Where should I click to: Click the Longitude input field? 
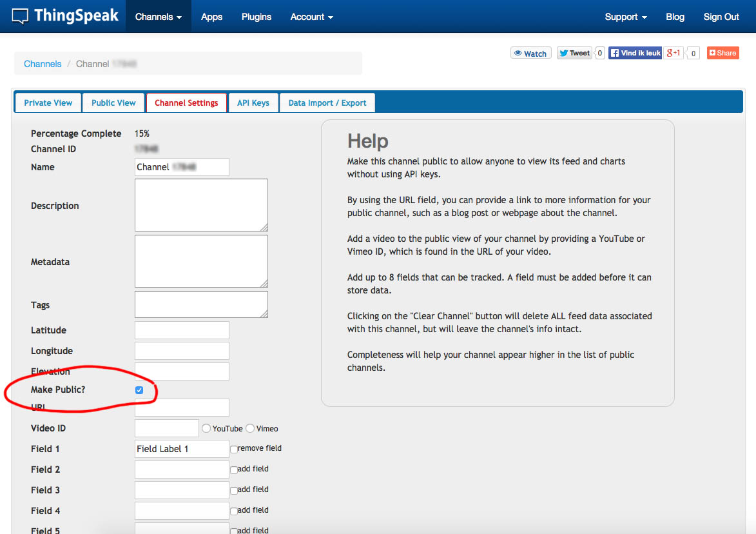[x=182, y=351]
